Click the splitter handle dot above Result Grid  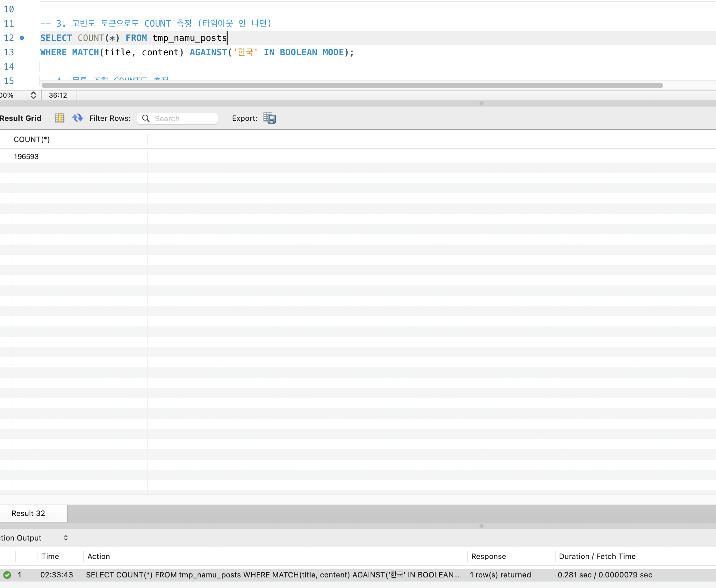[481, 103]
